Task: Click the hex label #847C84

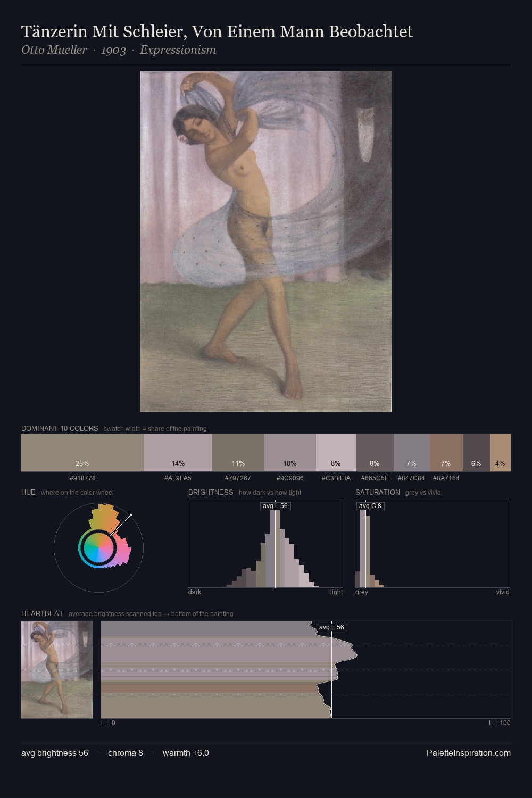Action: pyautogui.click(x=411, y=478)
